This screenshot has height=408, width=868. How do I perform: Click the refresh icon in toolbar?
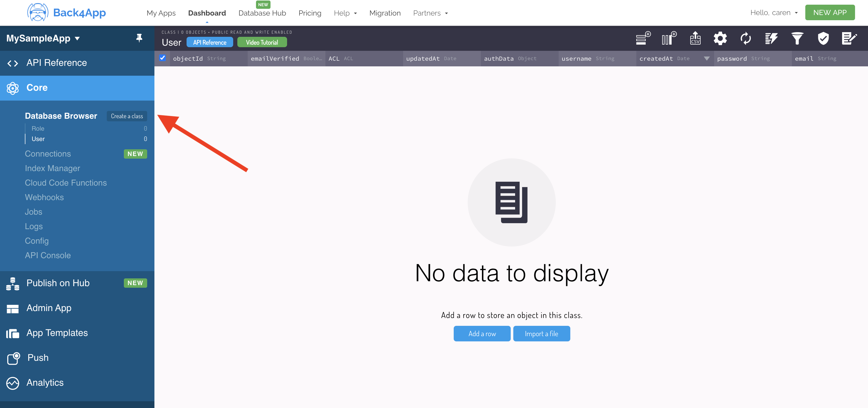pyautogui.click(x=746, y=38)
